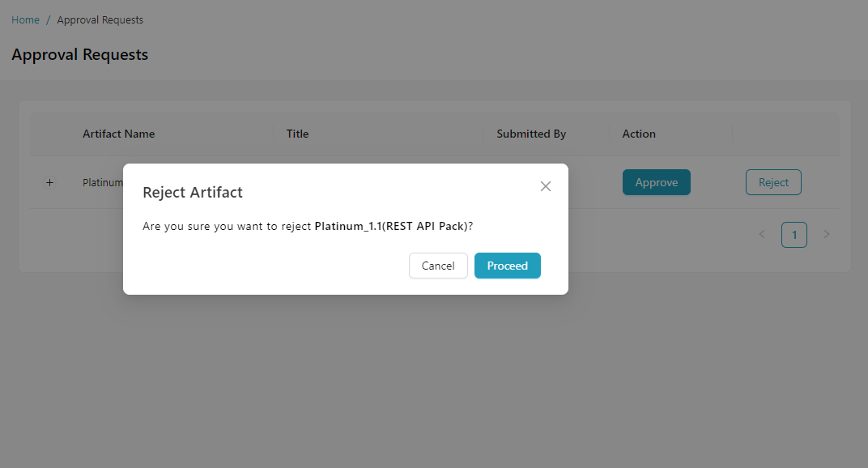Click the bold Platinum_1.1(REST API Pack) text
Viewport: 868px width, 468px height.
391,226
